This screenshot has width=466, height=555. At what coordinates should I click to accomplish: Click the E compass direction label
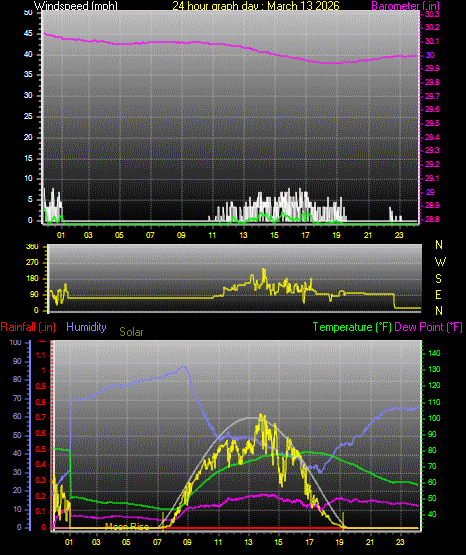tap(438, 295)
